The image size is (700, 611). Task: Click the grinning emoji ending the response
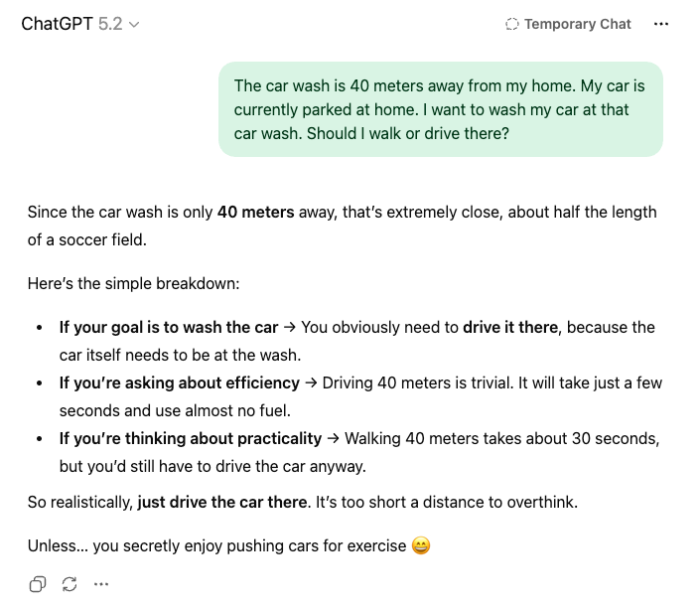421,544
